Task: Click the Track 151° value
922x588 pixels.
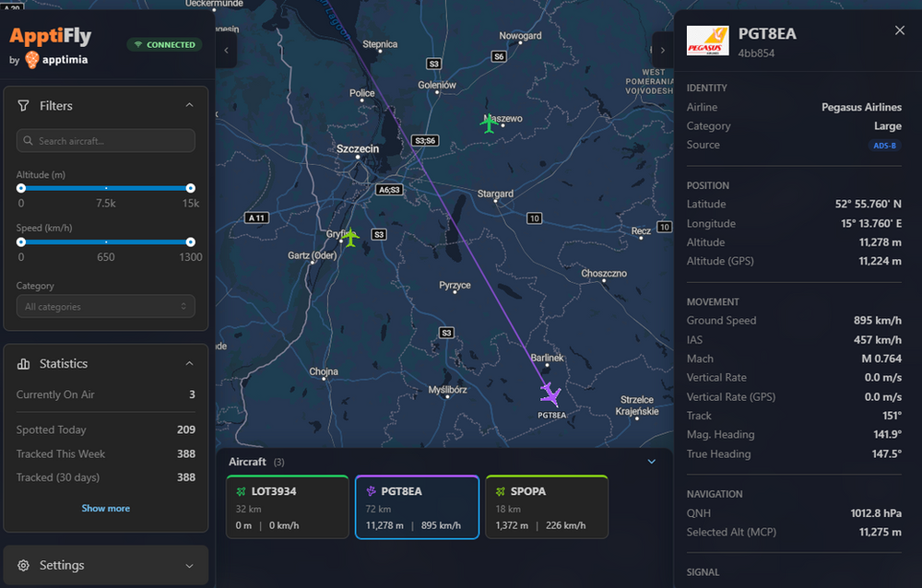Action: click(x=892, y=416)
